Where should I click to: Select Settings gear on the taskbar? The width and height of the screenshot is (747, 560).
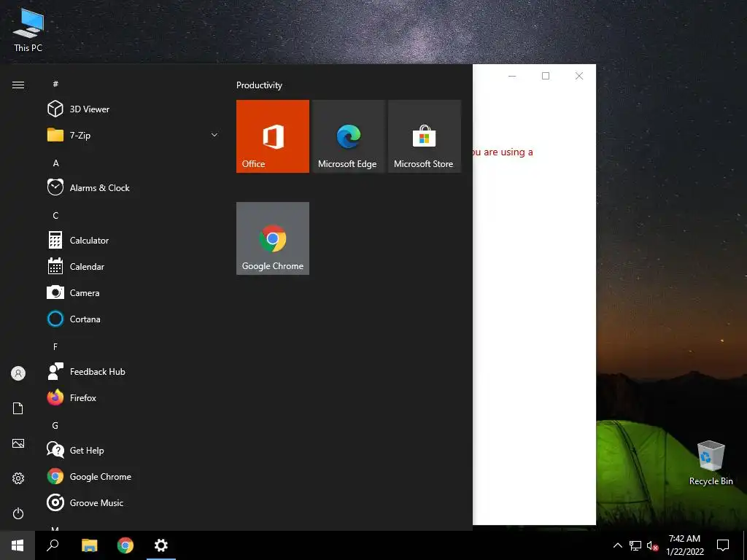click(x=161, y=545)
